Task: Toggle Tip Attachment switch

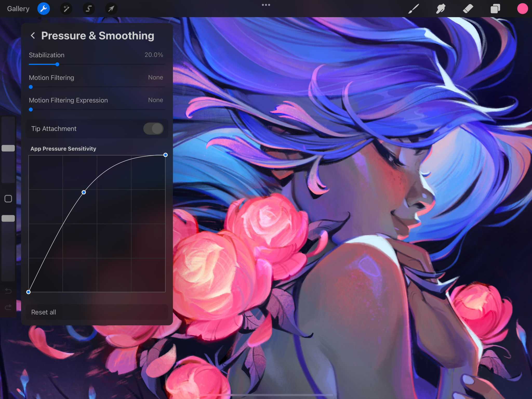Action: click(x=153, y=129)
